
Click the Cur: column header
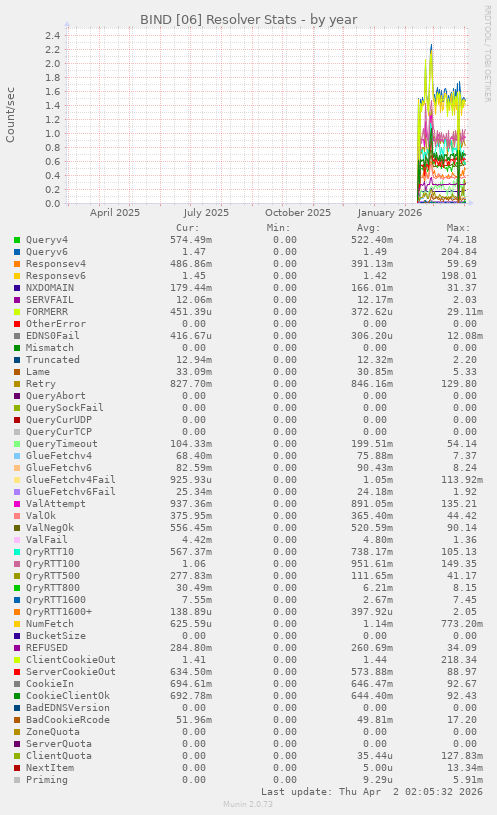pos(188,228)
